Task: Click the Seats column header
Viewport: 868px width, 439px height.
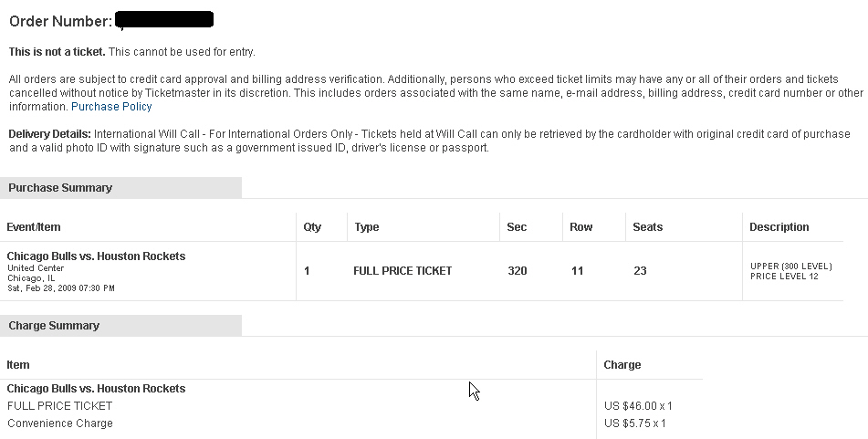Action: click(x=647, y=227)
